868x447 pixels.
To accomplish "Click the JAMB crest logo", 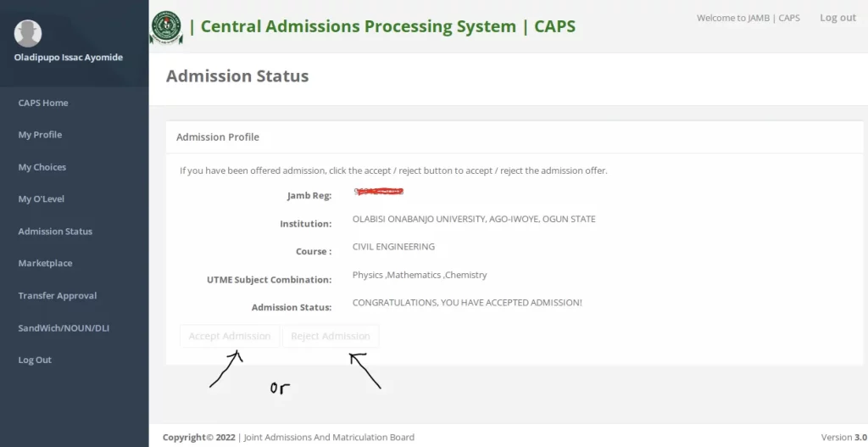I will click(166, 27).
